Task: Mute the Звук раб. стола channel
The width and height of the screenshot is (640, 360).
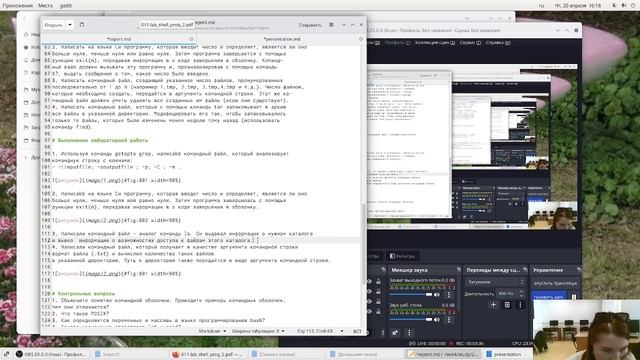Action: click(x=437, y=320)
